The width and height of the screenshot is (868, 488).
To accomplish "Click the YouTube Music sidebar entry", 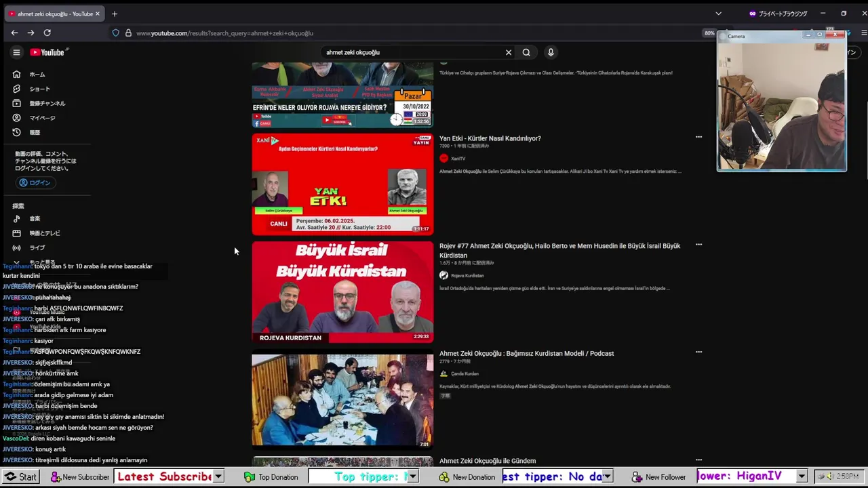I will (x=46, y=312).
